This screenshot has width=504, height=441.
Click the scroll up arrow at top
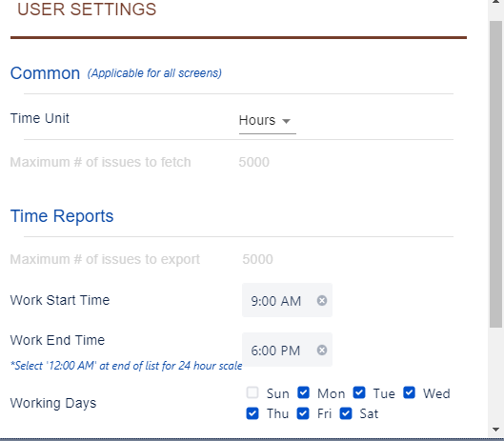coord(495,2)
